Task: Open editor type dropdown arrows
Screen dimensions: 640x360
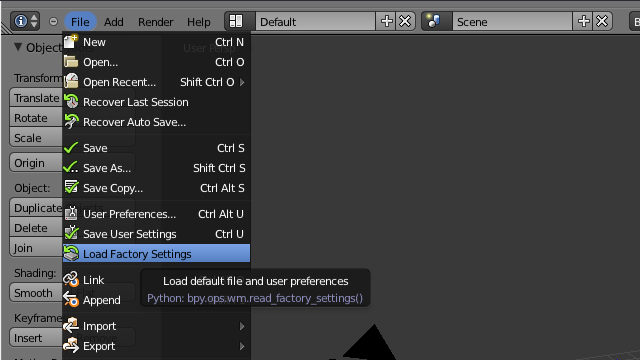Action: (x=34, y=21)
